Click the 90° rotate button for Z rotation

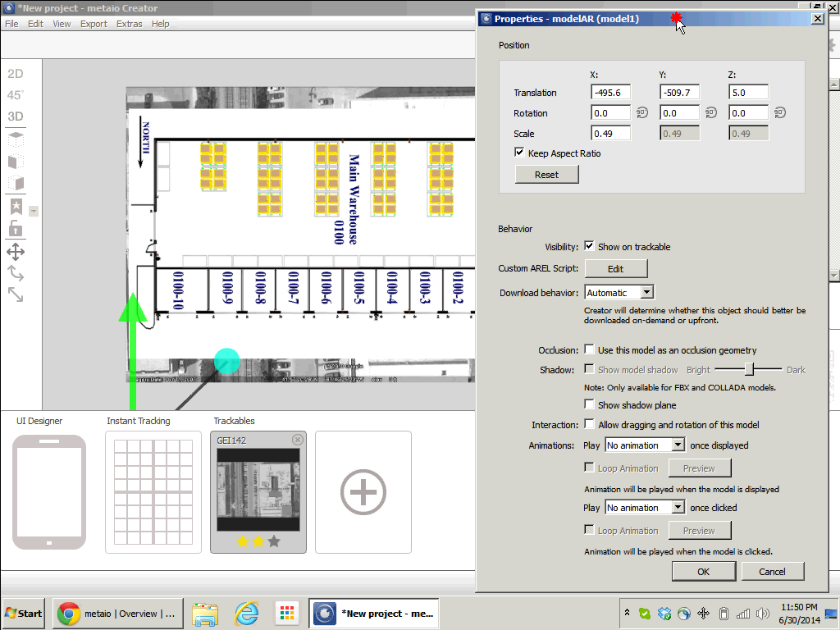(780, 113)
